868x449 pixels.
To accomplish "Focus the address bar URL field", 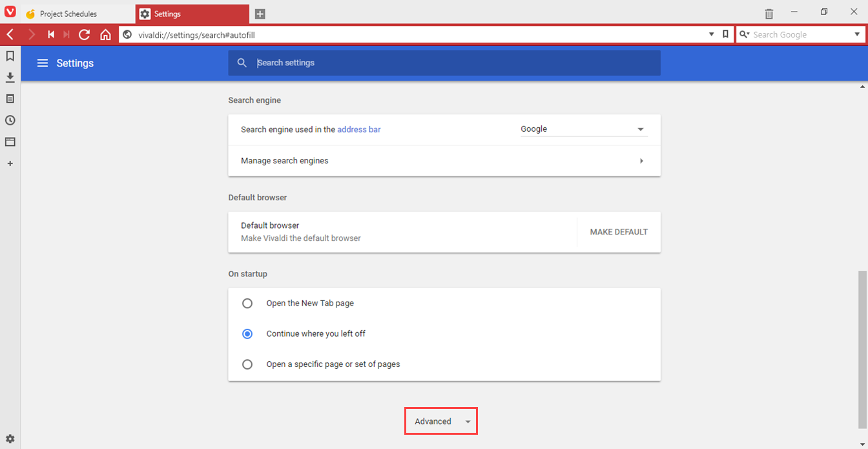I will click(x=413, y=35).
